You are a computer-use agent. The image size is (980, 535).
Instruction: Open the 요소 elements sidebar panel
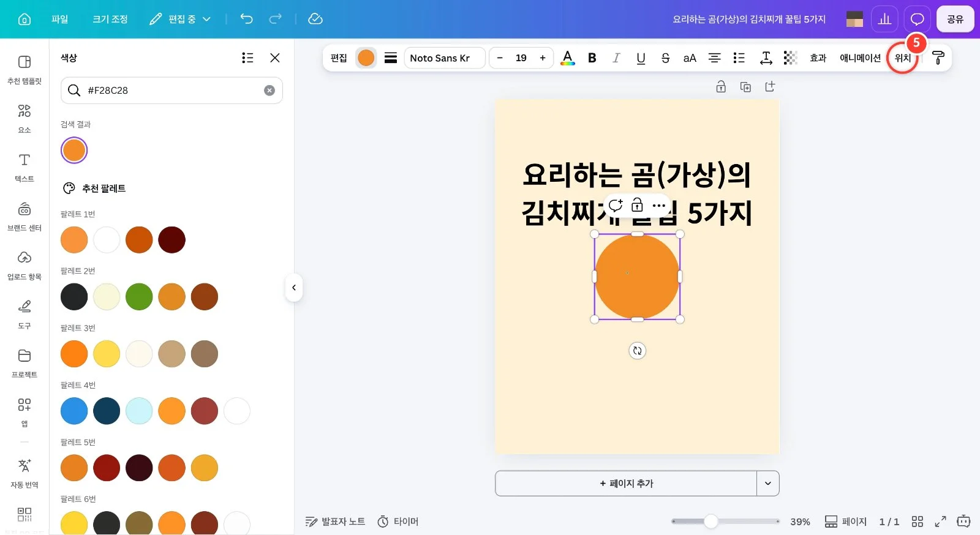pyautogui.click(x=24, y=118)
